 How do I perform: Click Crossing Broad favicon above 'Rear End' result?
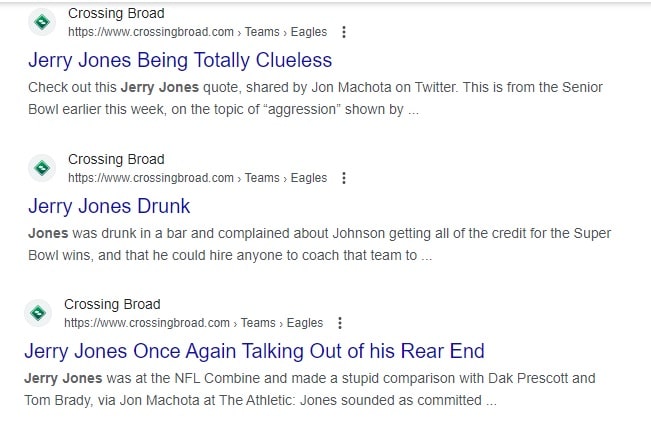point(38,313)
